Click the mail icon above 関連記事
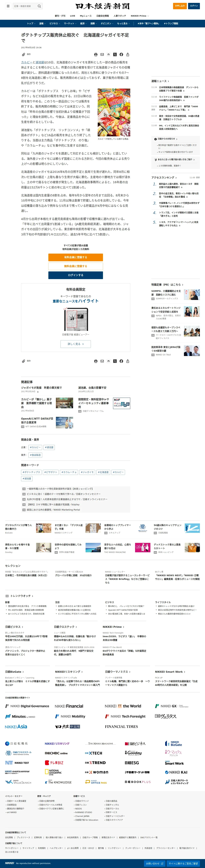 pyautogui.click(x=102, y=361)
